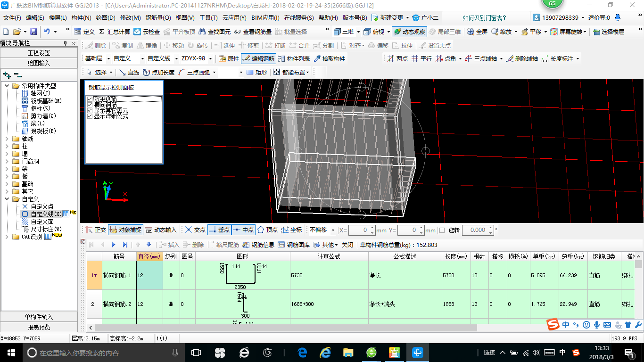The width and height of the screenshot is (644, 362).
Task: Open 帮助(H) menu
Action: [x=328, y=18]
